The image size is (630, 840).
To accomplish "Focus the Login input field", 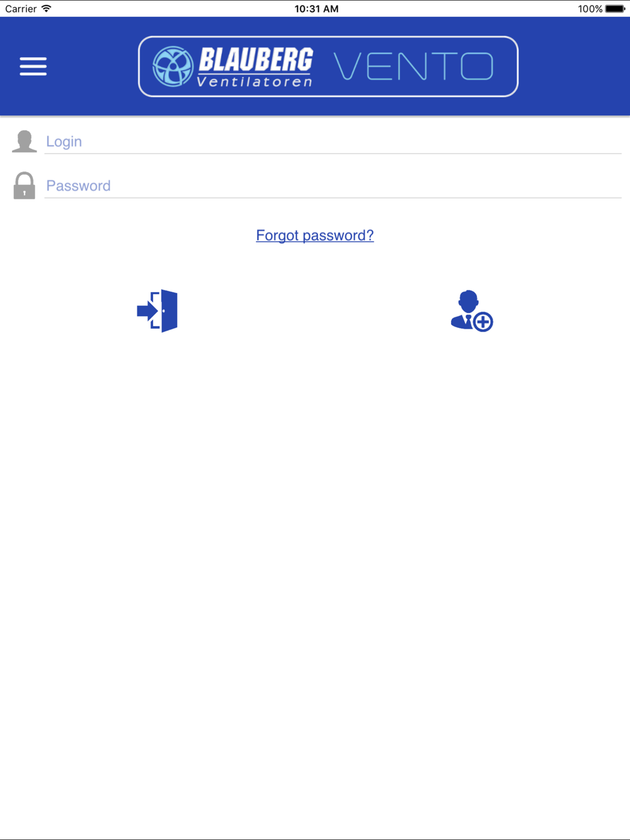I will pos(333,142).
